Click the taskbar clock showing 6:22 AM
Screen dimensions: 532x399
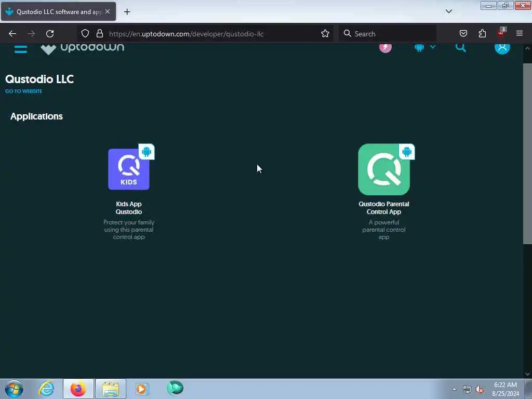505,389
